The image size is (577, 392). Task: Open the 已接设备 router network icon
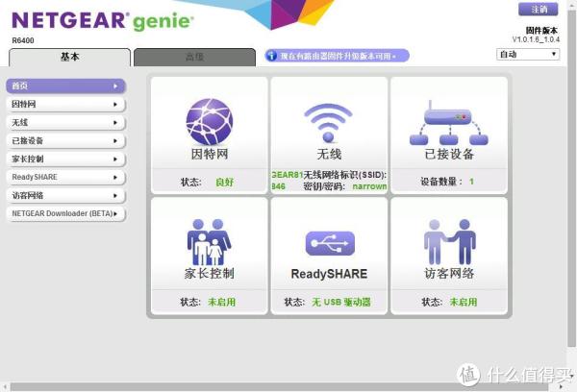(x=448, y=123)
